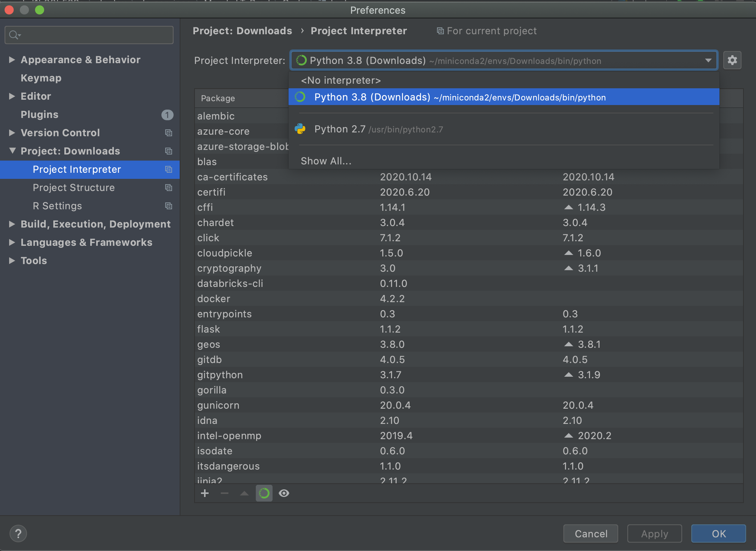This screenshot has width=756, height=551.
Task: Click the icon next to For current project
Action: [x=440, y=31]
